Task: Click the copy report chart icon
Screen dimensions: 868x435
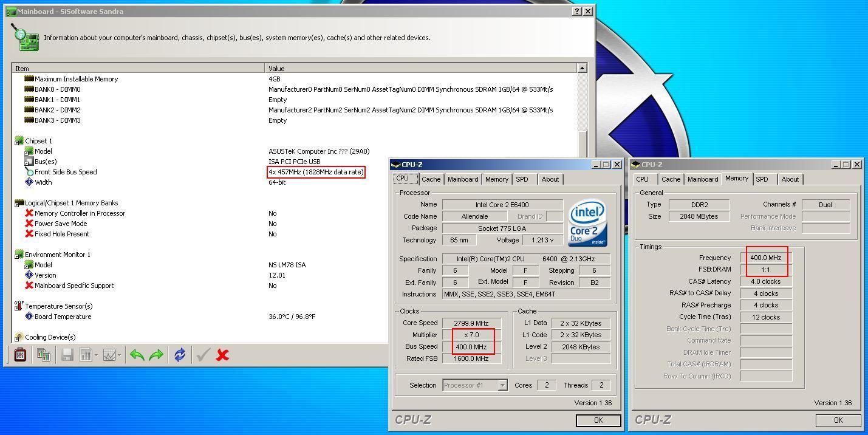Action: pos(43,355)
